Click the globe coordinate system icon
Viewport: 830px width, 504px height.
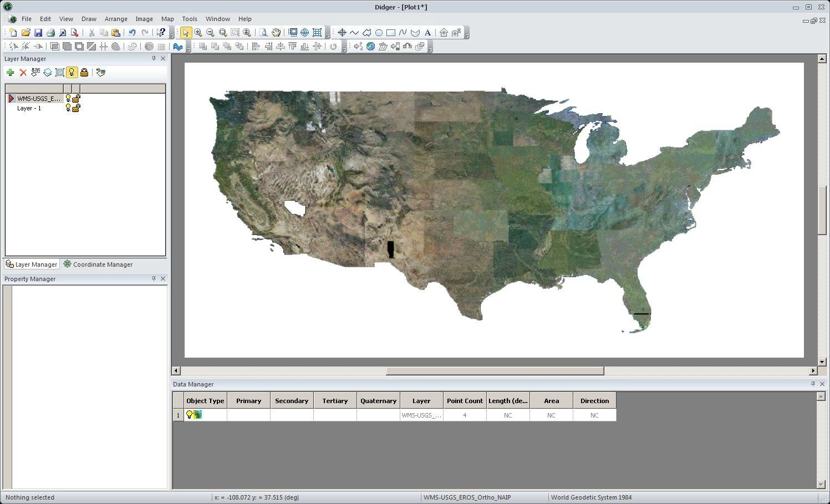pyautogui.click(x=305, y=33)
